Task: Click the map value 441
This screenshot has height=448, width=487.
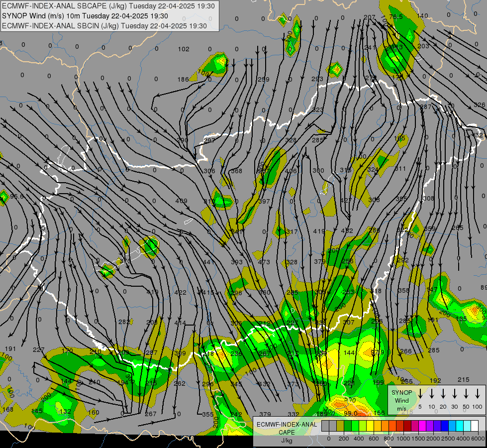Action: coord(209,262)
